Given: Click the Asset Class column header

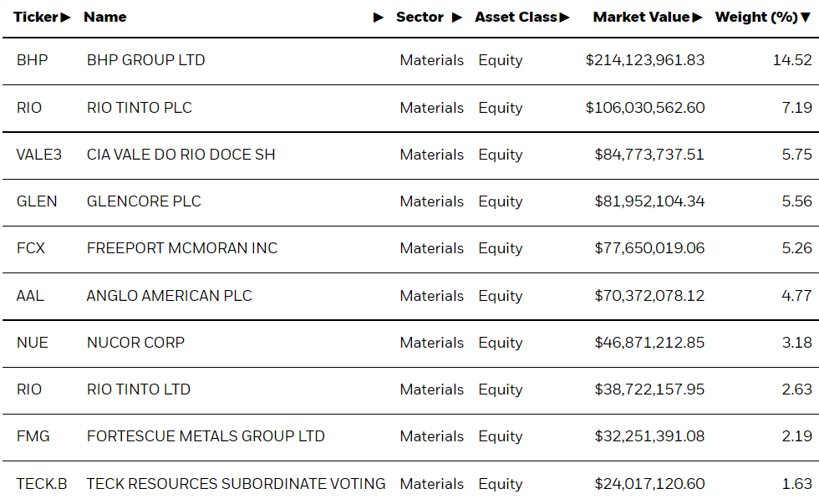Looking at the screenshot, I should (516, 18).
